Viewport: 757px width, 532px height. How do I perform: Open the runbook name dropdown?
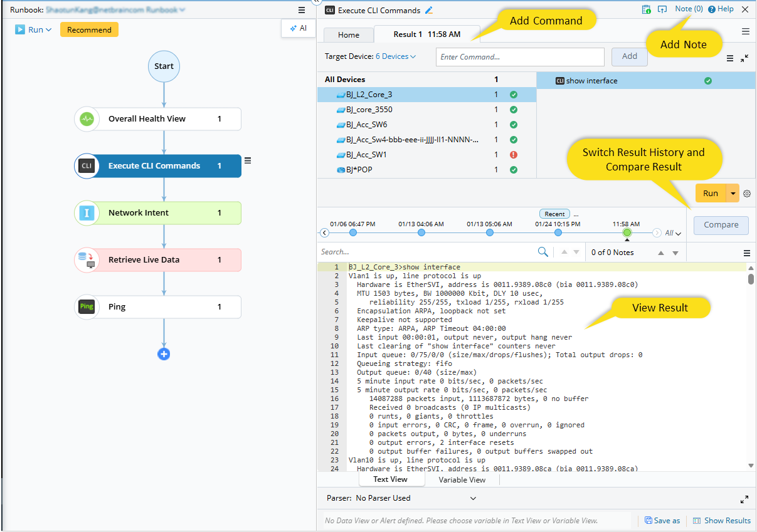click(183, 10)
